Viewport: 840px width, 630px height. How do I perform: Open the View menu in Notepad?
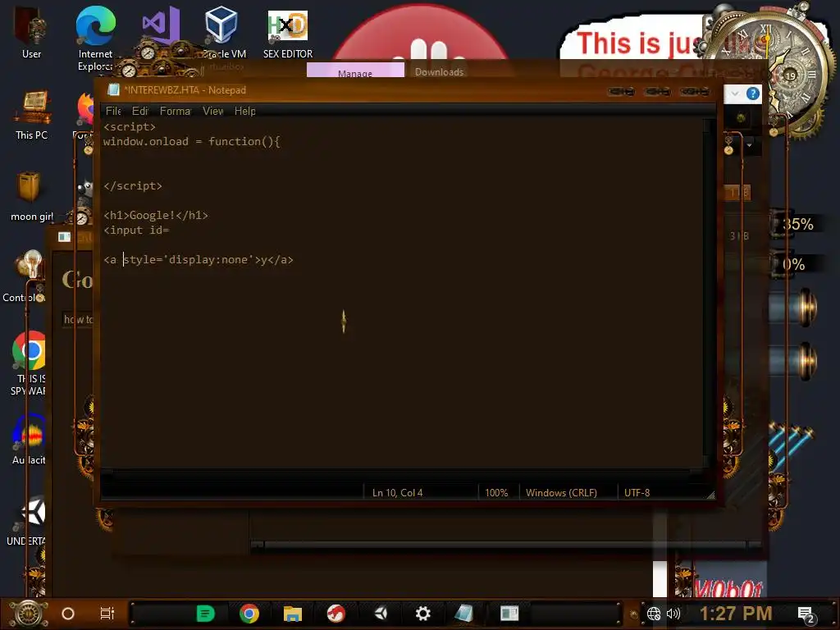(x=212, y=111)
